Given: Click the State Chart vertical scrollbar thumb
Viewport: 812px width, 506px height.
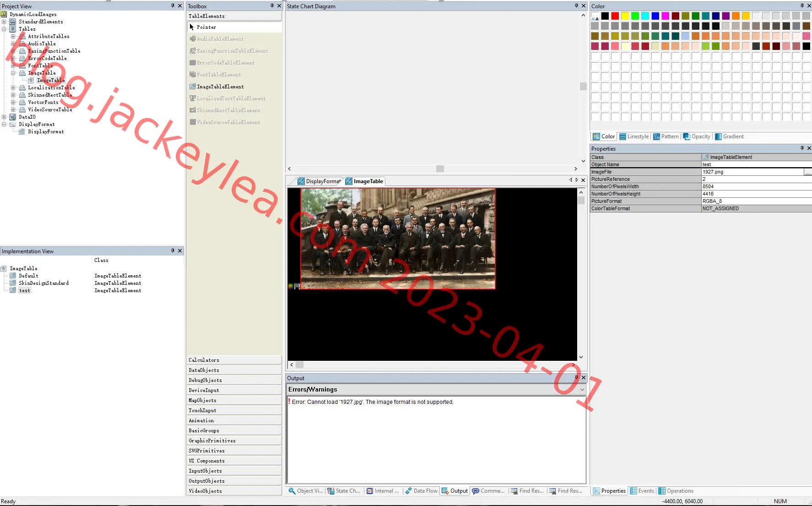Looking at the screenshot, I should click(583, 86).
